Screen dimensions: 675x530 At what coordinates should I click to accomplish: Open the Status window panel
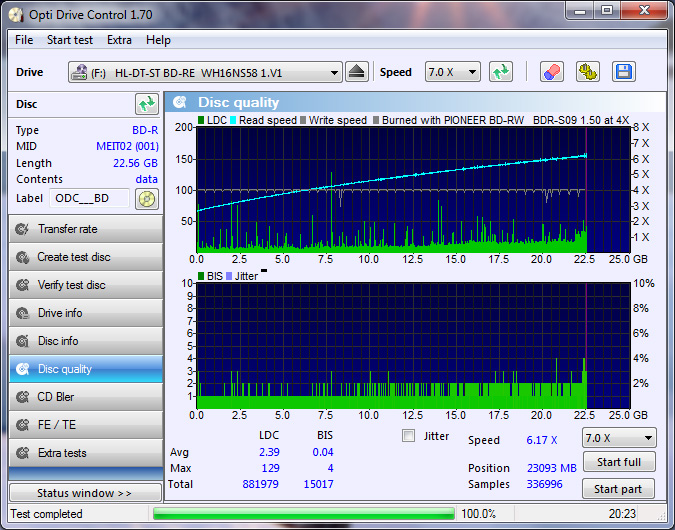click(x=84, y=493)
